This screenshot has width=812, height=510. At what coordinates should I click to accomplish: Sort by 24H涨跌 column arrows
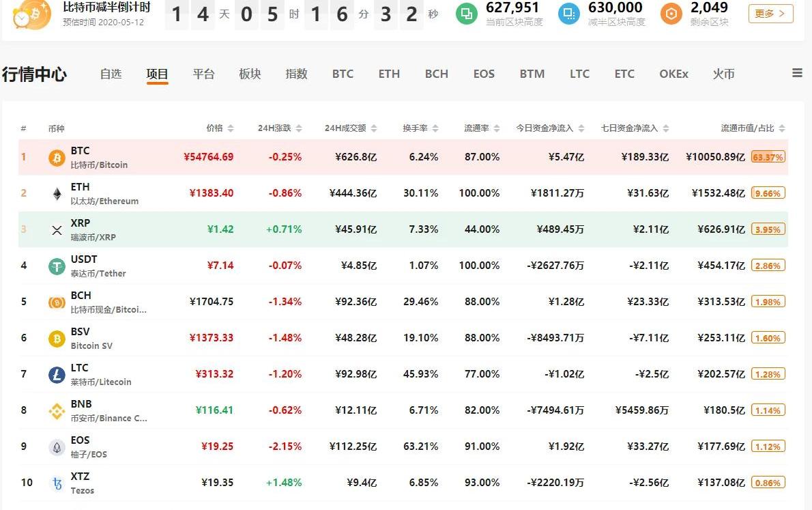click(x=299, y=128)
